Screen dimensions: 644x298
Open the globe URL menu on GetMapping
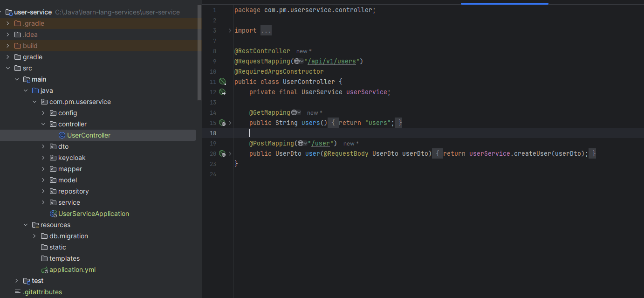(296, 112)
